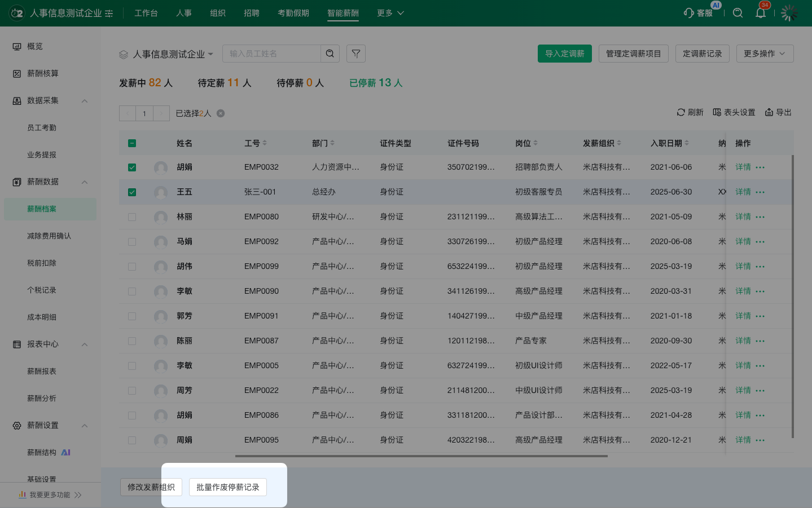Expand the 更多 top navigation menu
The width and height of the screenshot is (812, 508).
(390, 13)
